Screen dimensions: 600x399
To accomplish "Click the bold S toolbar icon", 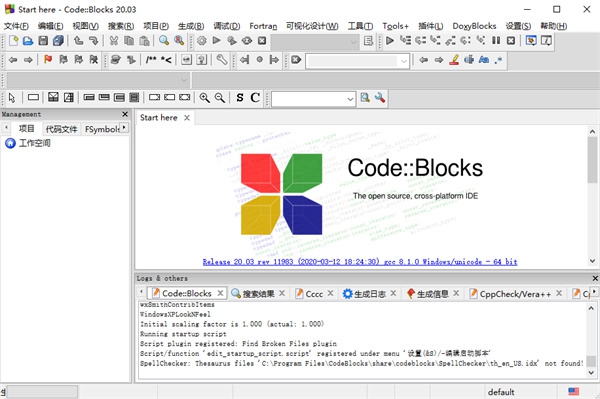I will (240, 98).
